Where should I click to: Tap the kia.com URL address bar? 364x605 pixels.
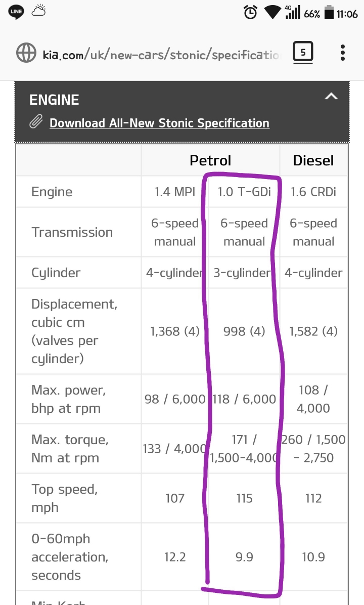click(162, 55)
